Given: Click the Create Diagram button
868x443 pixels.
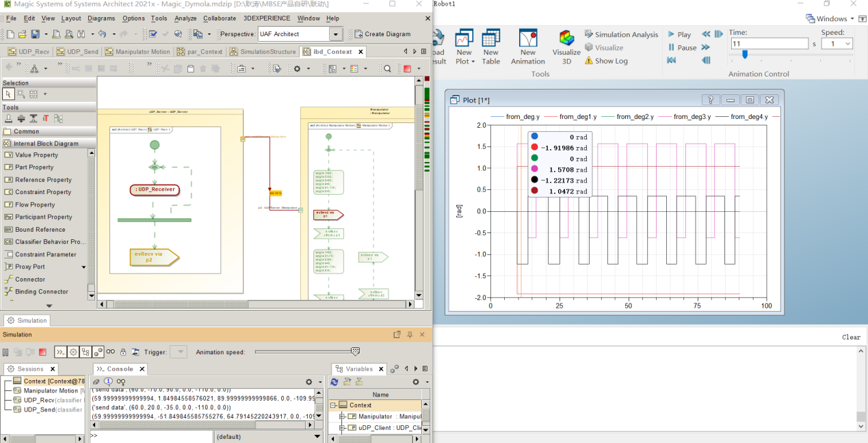Looking at the screenshot, I should (382, 34).
